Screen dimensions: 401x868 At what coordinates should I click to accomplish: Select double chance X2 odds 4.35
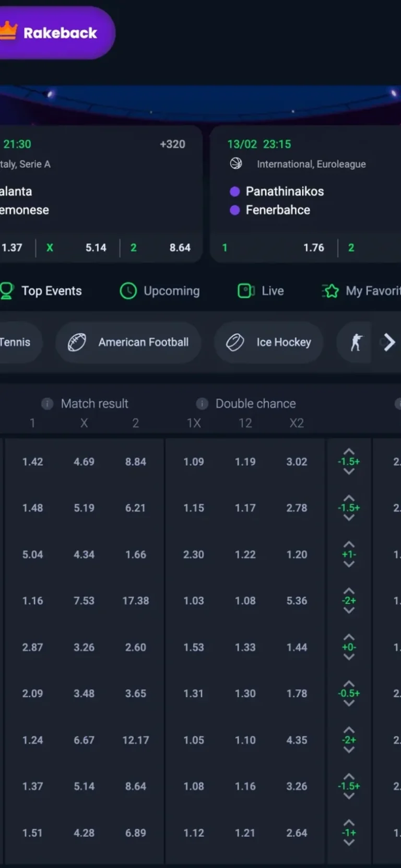point(297,740)
